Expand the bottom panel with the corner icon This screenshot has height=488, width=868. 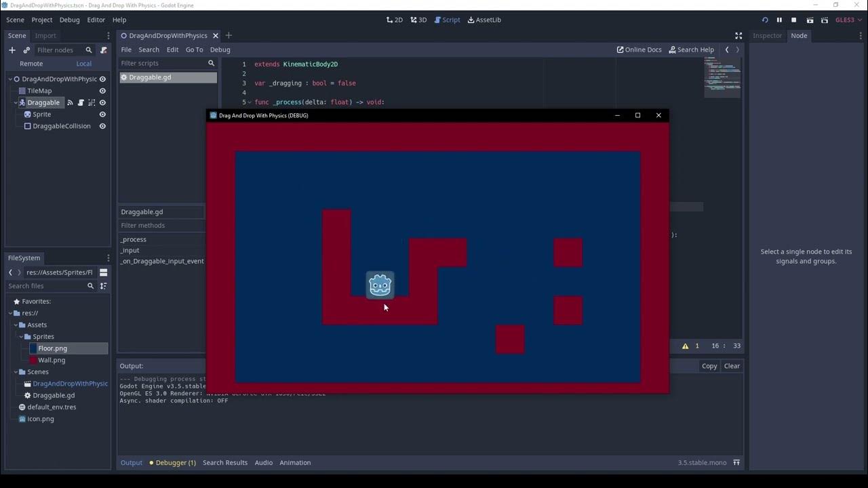[x=736, y=463]
